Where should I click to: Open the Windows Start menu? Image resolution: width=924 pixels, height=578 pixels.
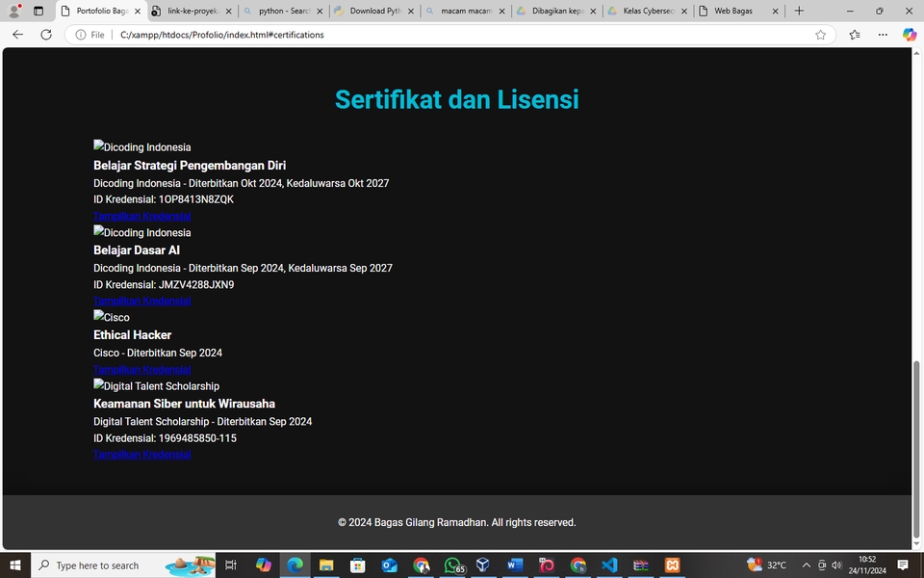pyautogui.click(x=14, y=565)
